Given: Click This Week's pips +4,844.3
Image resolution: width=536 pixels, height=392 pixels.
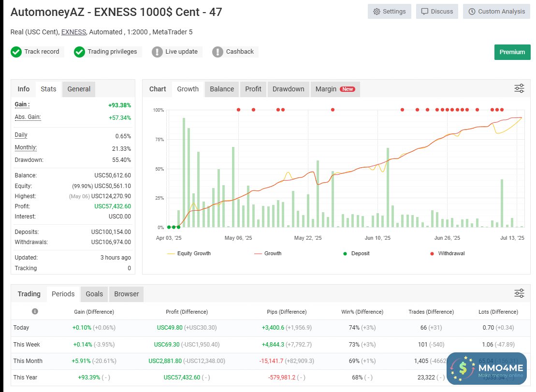Looking at the screenshot, I should [273, 345].
